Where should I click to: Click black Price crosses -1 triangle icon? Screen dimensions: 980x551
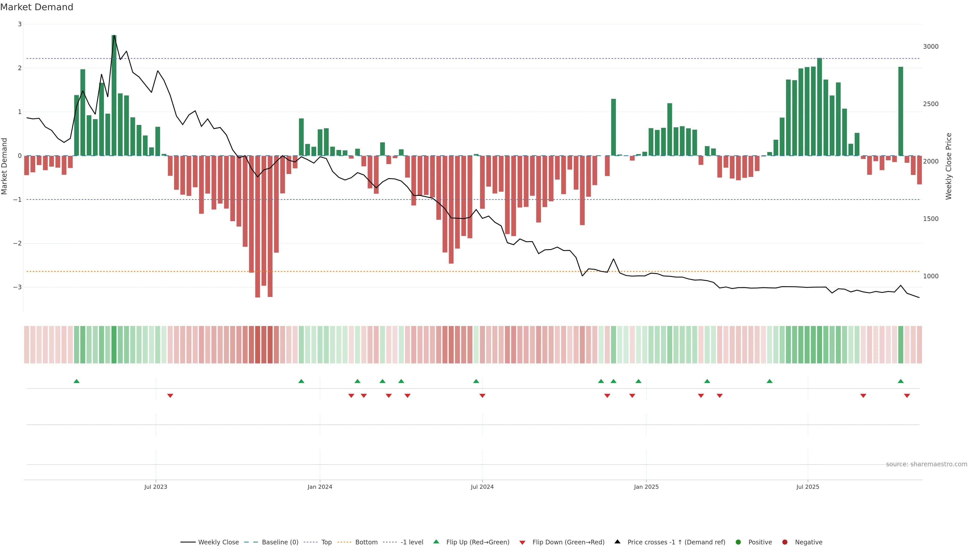617,542
